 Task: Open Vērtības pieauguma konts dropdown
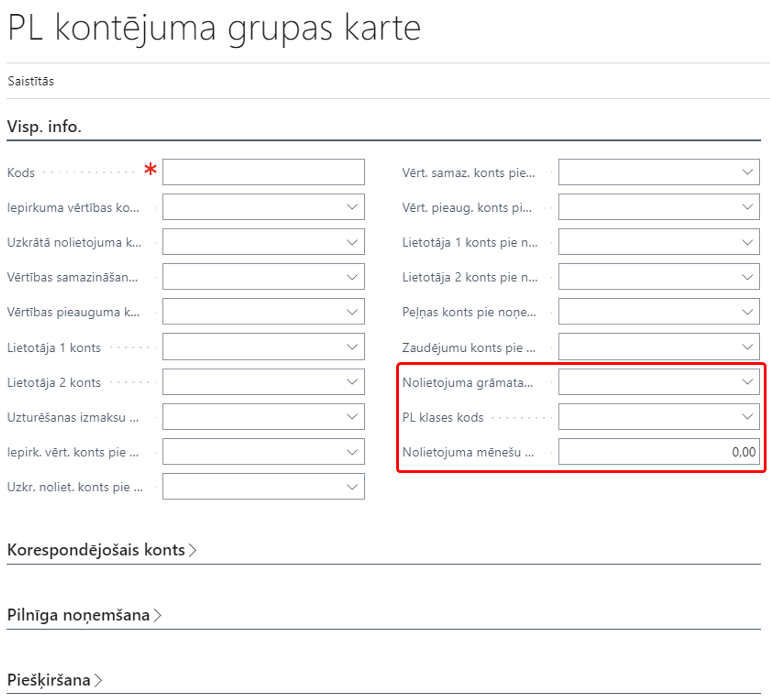click(352, 312)
